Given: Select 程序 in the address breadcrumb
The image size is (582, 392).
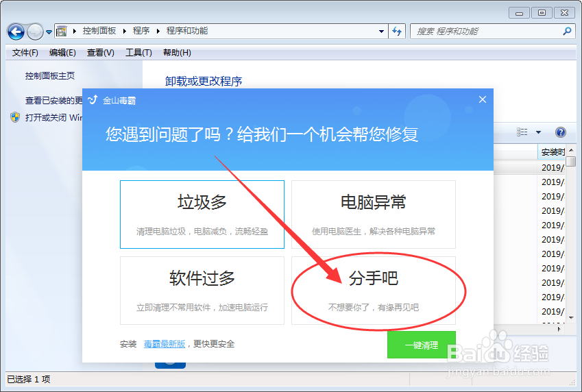Looking at the screenshot, I should [141, 31].
